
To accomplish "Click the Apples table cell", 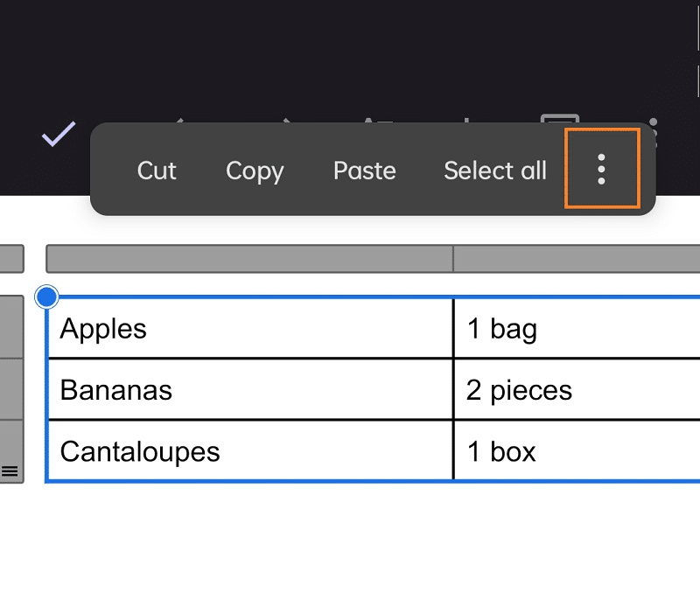I will coord(249,329).
